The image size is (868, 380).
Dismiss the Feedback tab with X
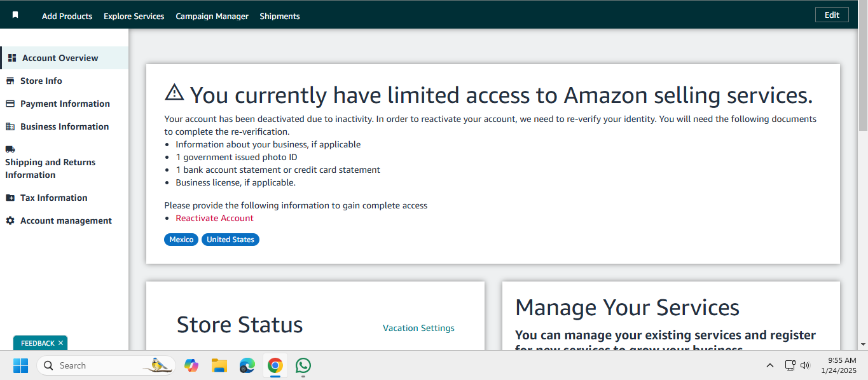point(60,343)
